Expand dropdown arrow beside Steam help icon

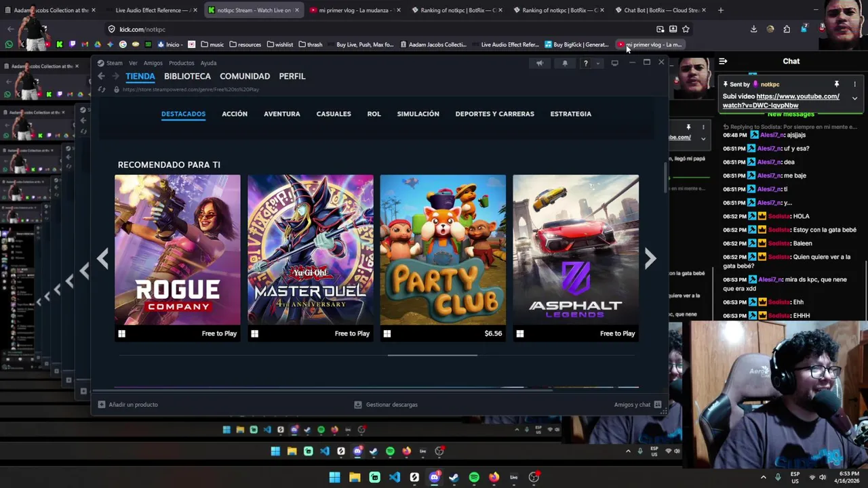[x=598, y=63]
